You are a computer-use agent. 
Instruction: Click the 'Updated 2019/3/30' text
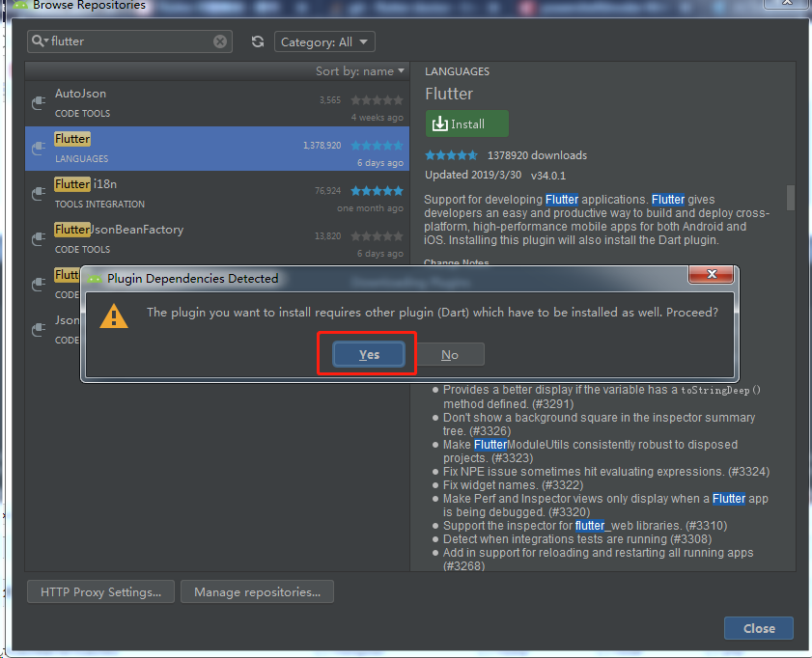click(473, 175)
